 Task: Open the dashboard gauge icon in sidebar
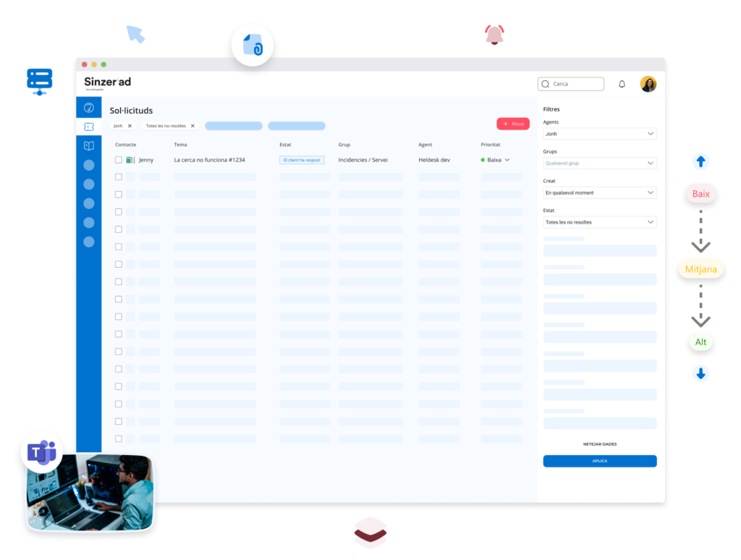89,108
